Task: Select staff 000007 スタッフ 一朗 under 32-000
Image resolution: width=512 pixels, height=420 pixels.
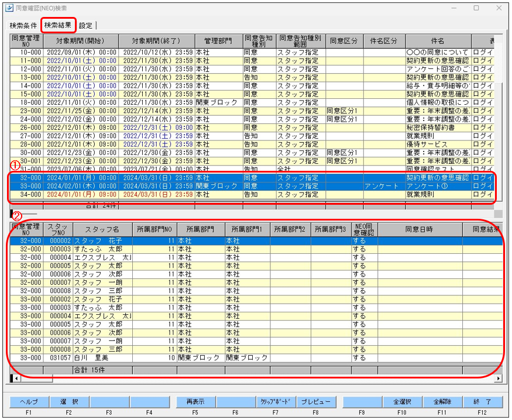Action: point(256,283)
